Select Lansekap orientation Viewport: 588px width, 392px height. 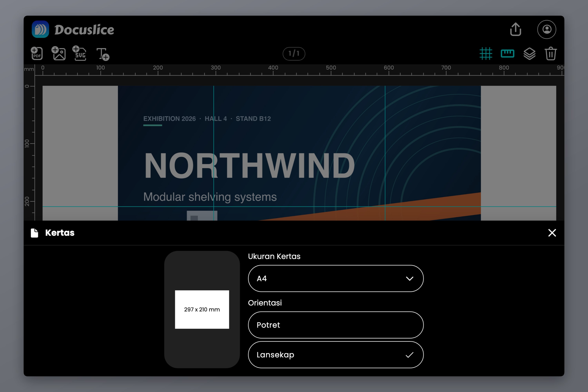[336, 355]
